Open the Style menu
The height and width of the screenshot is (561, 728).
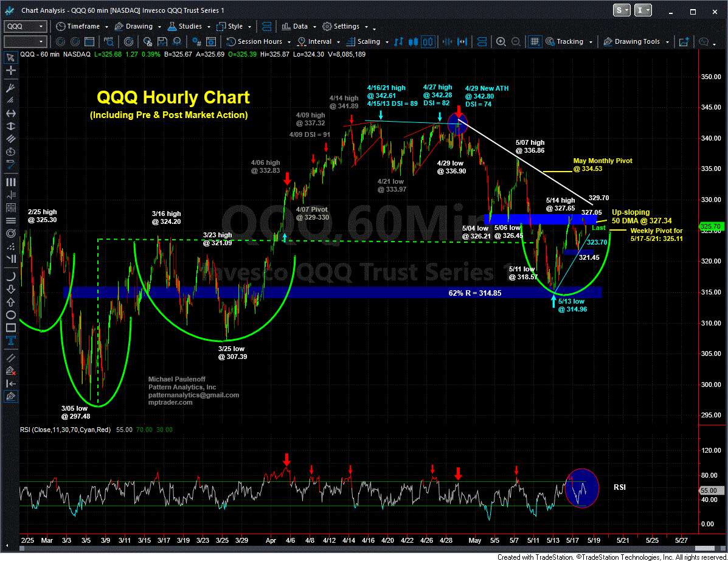(x=235, y=27)
